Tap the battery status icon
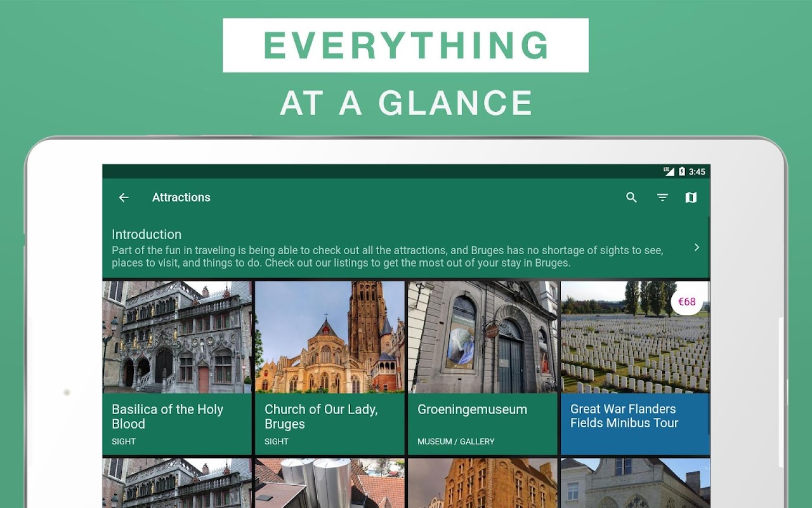The height and width of the screenshot is (508, 812). pos(682,171)
